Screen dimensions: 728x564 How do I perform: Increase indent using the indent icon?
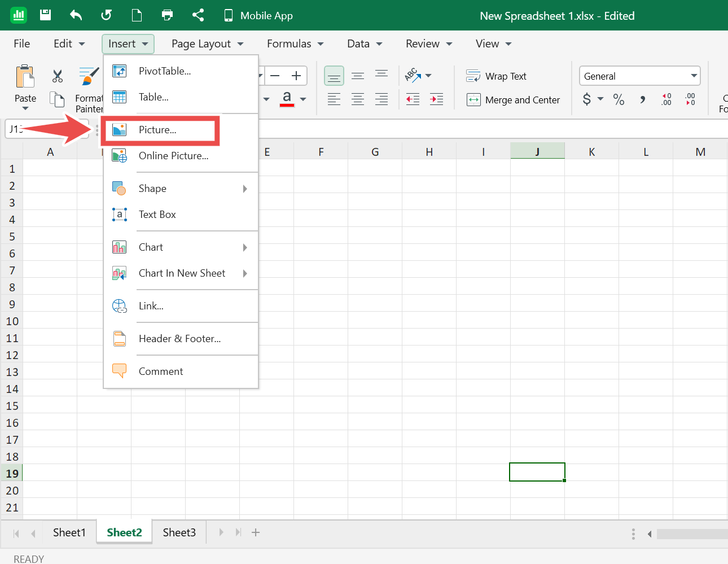tap(436, 100)
